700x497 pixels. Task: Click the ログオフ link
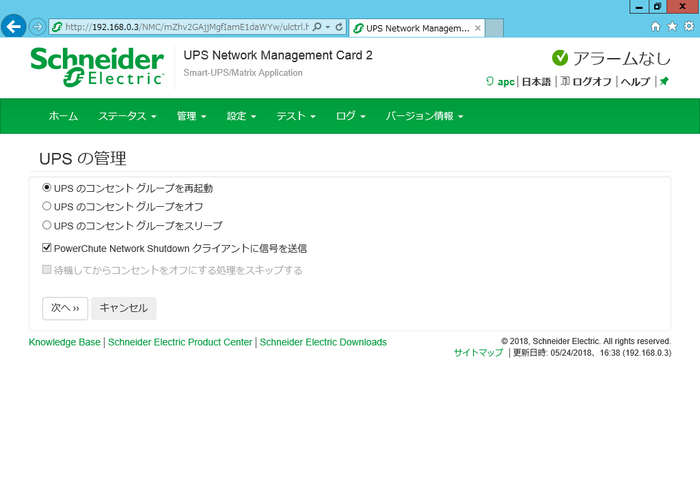tap(592, 82)
